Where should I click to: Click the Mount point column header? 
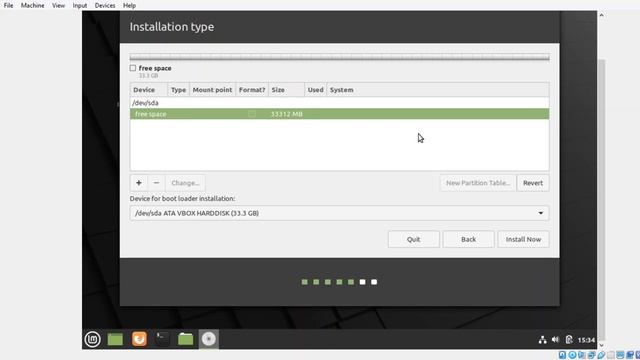(212, 90)
